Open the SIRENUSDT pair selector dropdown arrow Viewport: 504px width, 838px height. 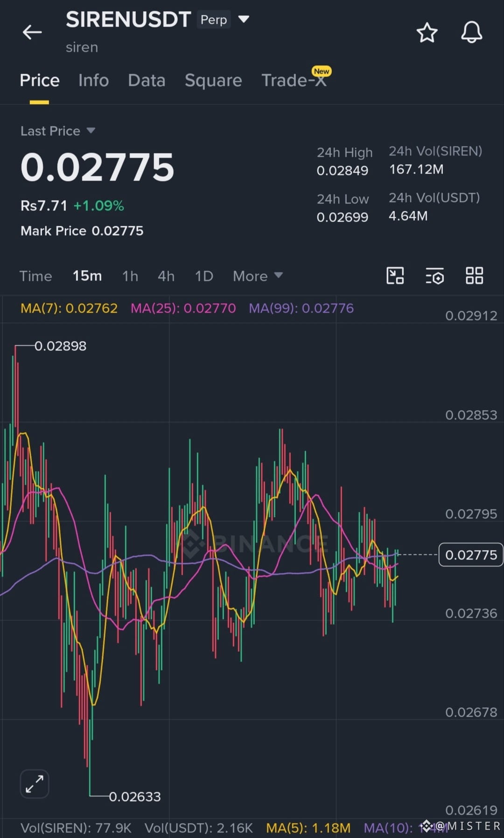pyautogui.click(x=244, y=19)
